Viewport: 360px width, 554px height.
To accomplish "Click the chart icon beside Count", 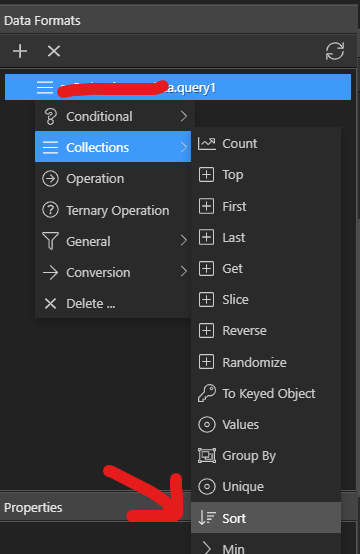I will click(207, 143).
